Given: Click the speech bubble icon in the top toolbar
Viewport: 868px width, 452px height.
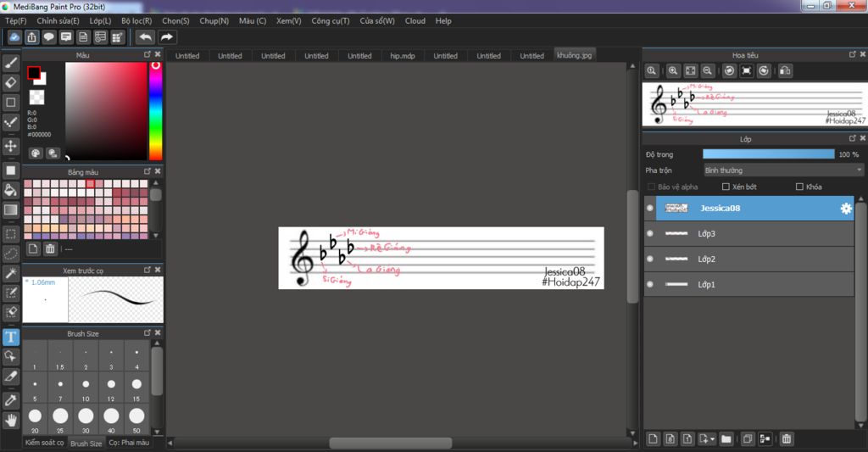Looking at the screenshot, I should pos(48,37).
